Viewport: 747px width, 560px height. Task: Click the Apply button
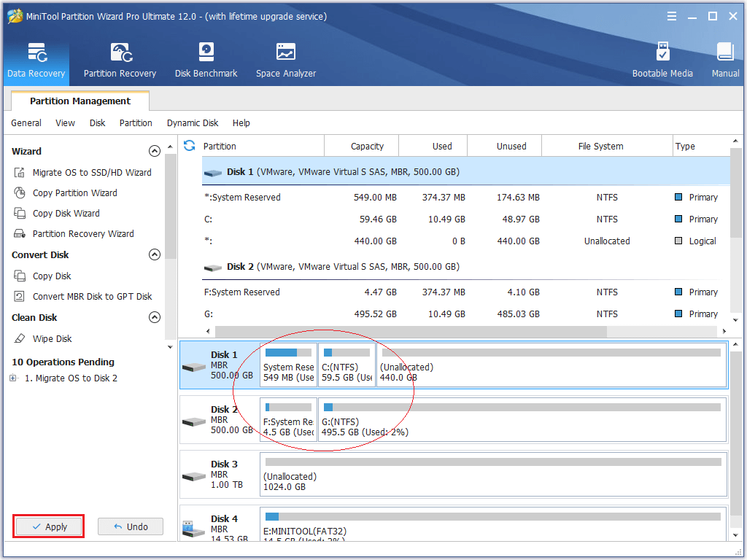pos(50,526)
